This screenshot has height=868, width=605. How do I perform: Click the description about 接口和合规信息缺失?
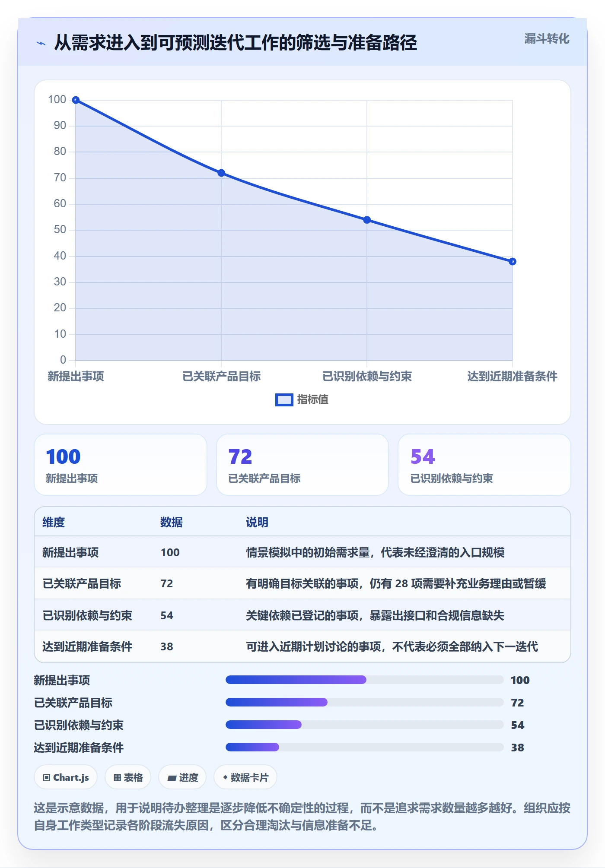point(375,615)
